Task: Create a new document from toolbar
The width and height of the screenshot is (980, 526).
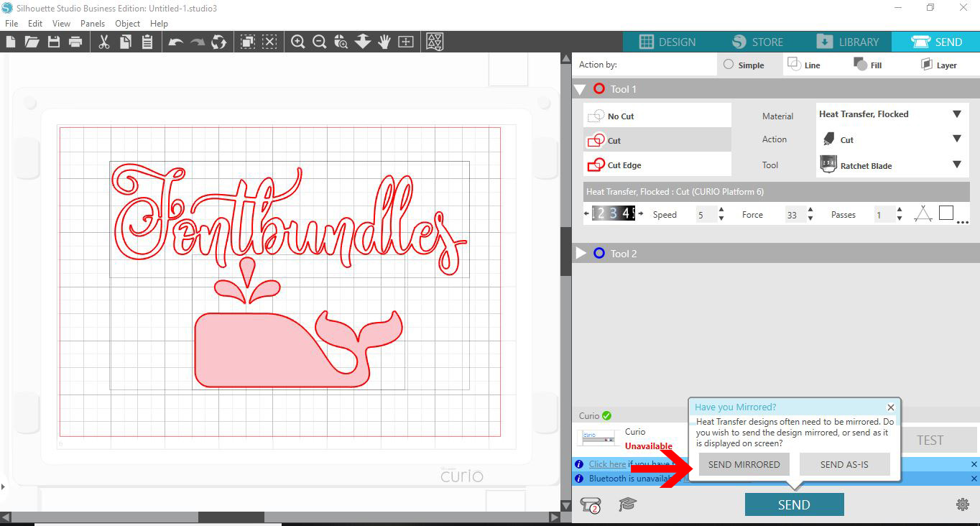Action: (10, 42)
